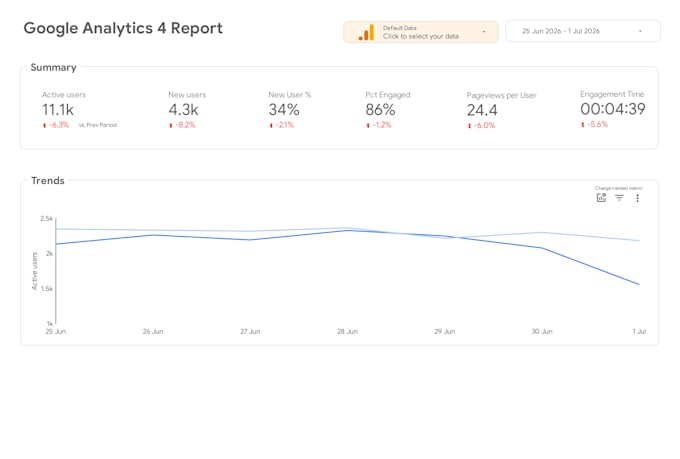The image size is (680, 459).
Task: Click the orange Analytics bar chart icon
Action: (x=366, y=33)
